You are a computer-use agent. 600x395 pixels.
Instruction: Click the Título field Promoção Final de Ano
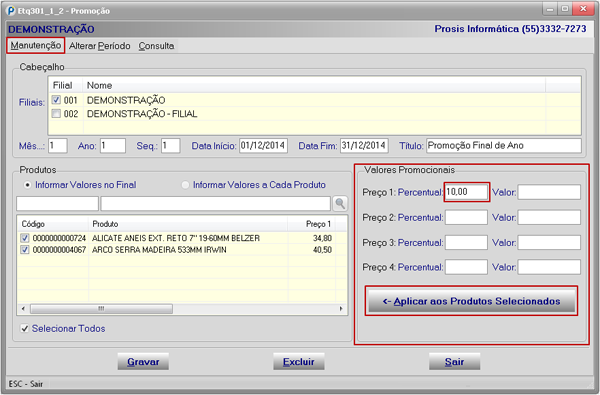(504, 146)
